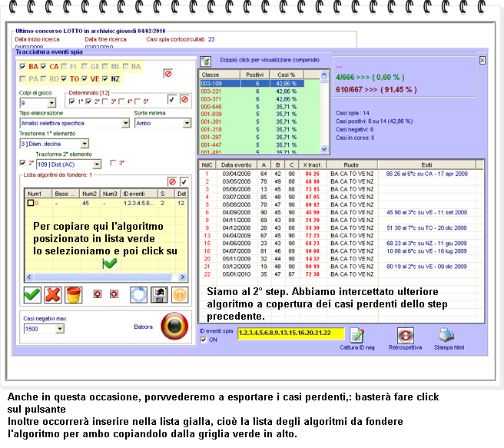Open the Retrospettiva icon

click(x=406, y=336)
